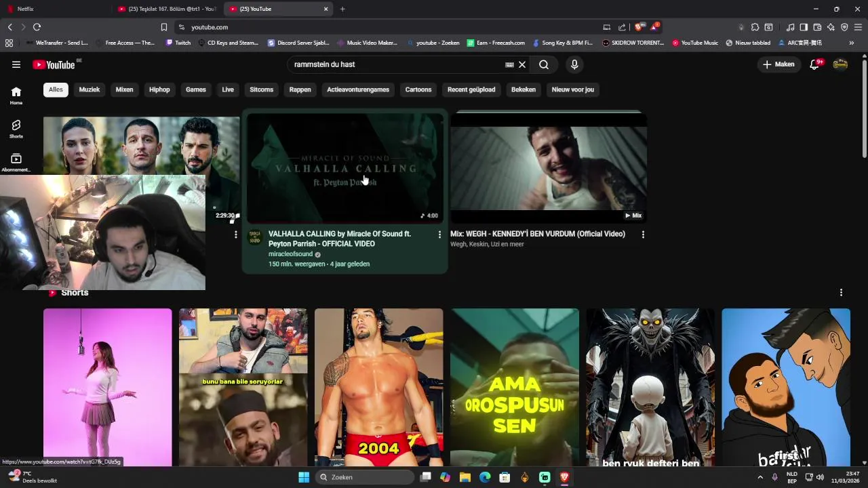868x488 pixels.
Task: Open the pink-background singer Short
Action: click(108, 388)
